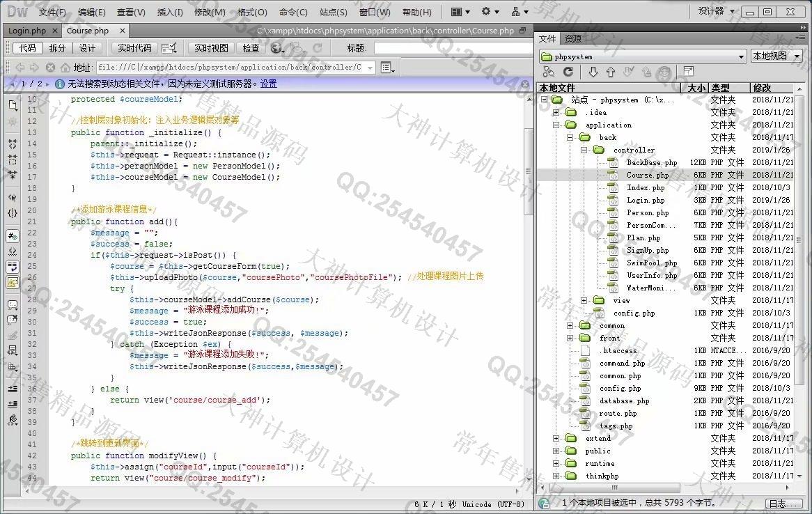The image size is (812, 514).
Task: Stop loading icon in address bar
Action: tap(50, 68)
